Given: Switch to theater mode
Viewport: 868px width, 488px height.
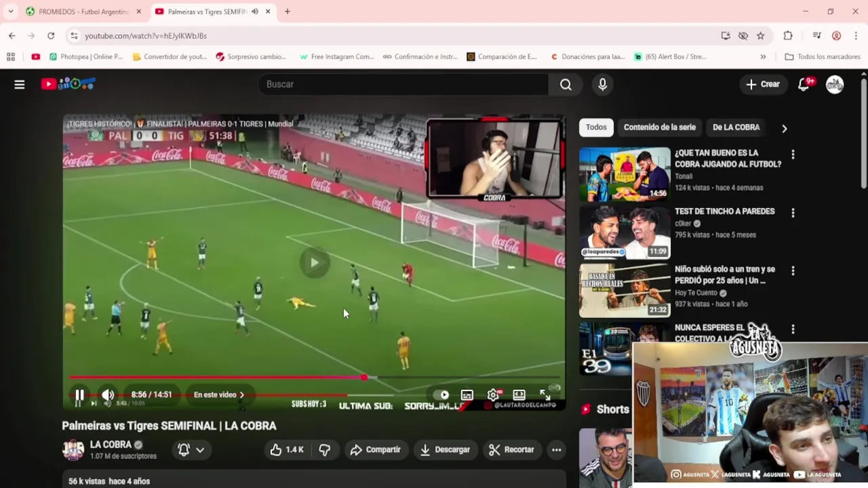Looking at the screenshot, I should 519,394.
